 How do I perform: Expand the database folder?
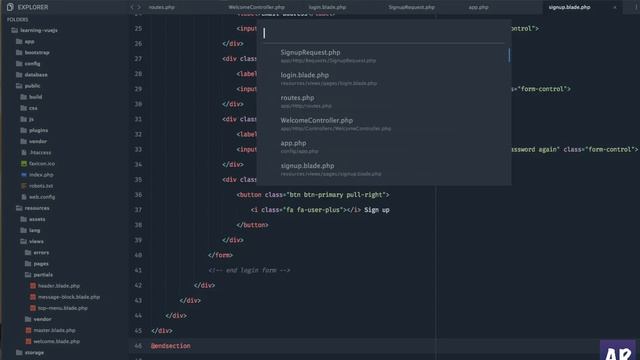pyautogui.click(x=19, y=75)
